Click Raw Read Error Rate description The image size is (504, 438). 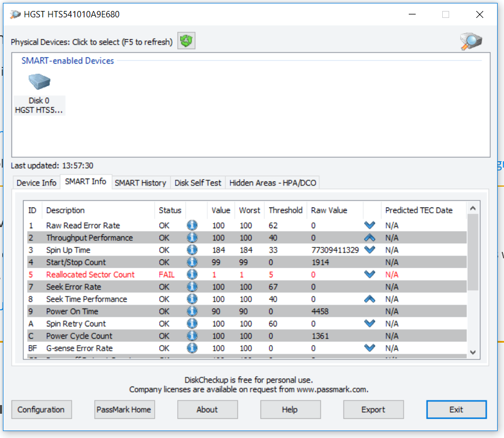(x=83, y=225)
